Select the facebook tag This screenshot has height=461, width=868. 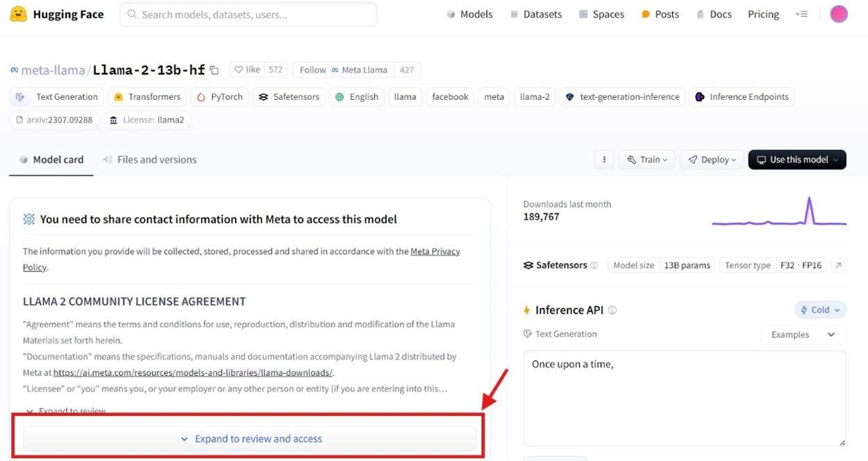(450, 97)
